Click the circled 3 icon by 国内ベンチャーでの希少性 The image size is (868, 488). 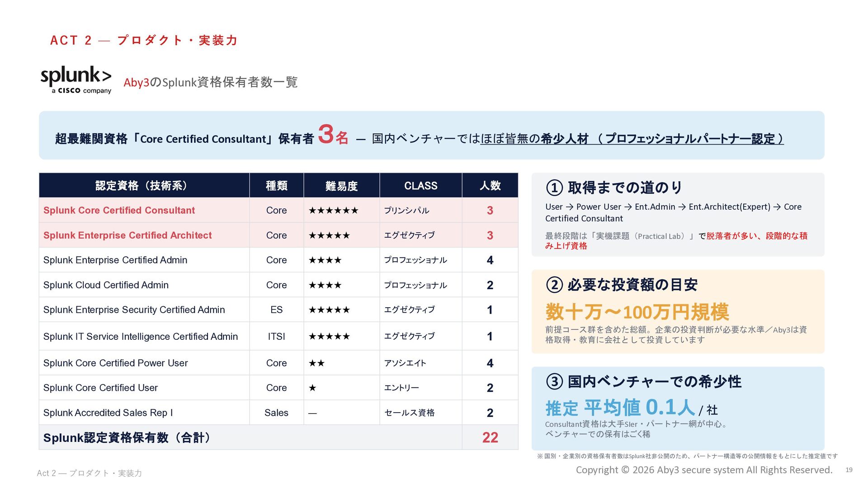click(554, 382)
